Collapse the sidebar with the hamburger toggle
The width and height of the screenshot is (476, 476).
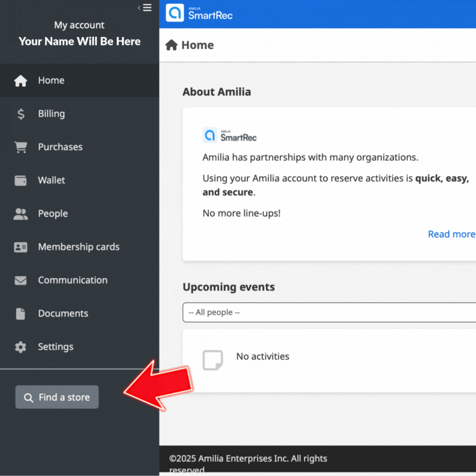[x=145, y=8]
